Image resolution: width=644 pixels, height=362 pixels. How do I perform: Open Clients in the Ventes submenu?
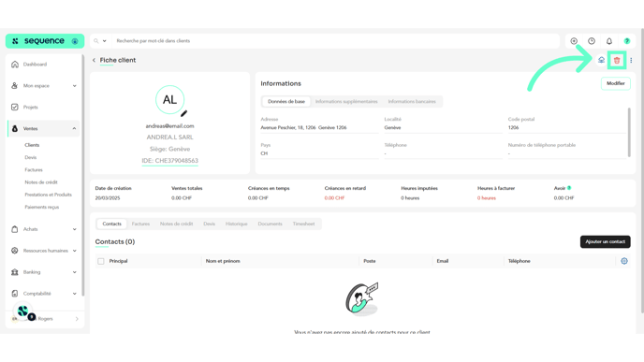(32, 145)
